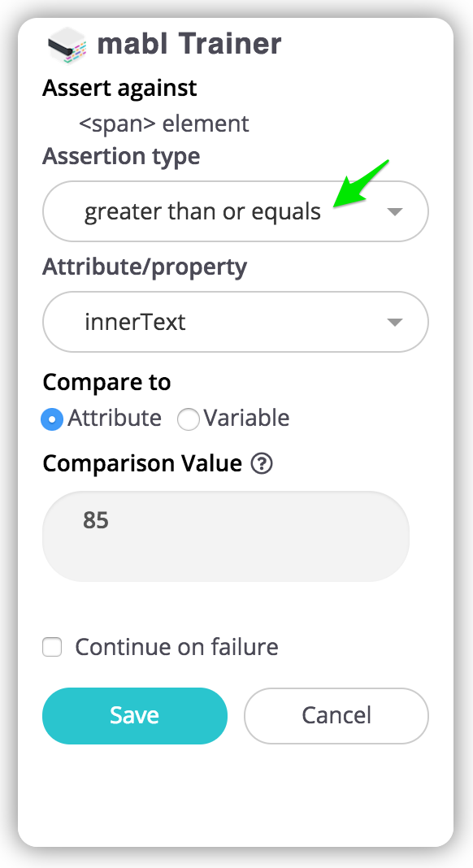
Task: Expand the Attribute/property dropdown arrow
Action: click(394, 322)
